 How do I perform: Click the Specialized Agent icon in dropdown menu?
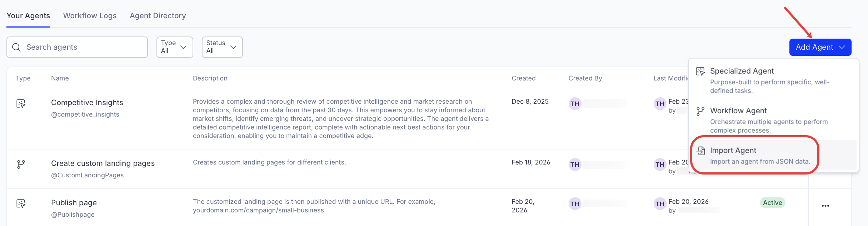click(x=700, y=71)
